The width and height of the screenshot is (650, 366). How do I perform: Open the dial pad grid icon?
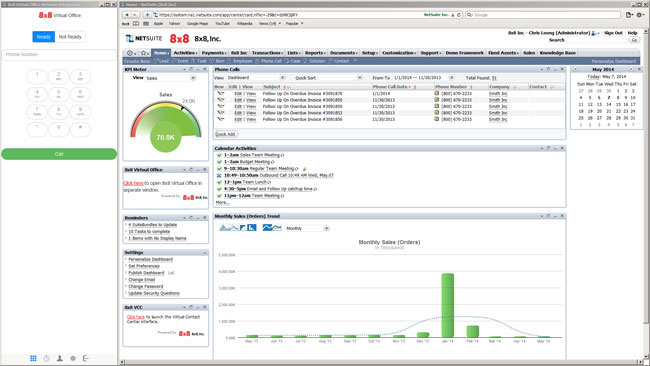(x=33, y=358)
